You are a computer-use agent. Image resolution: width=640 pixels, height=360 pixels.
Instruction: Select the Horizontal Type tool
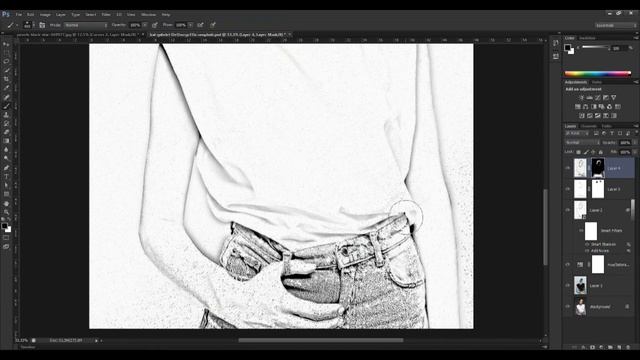[x=6, y=177]
